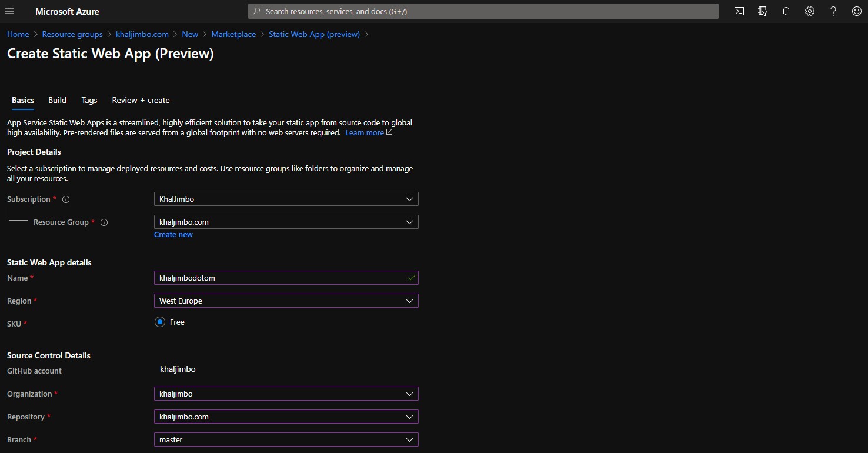Click Create Static Web App (Preview) title
Viewport: 868px width, 453px height.
pos(111,54)
